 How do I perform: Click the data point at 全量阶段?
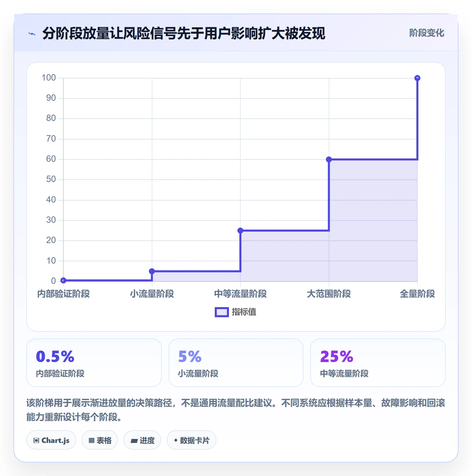pyautogui.click(x=417, y=78)
